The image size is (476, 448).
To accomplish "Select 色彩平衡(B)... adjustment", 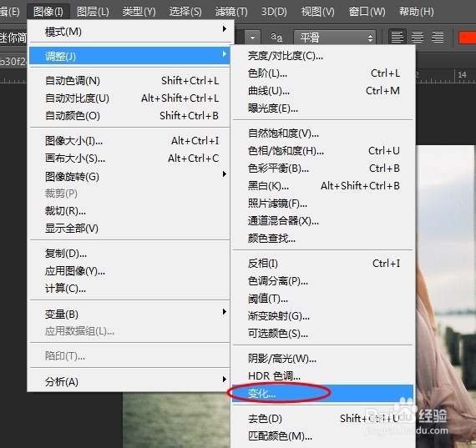I will click(322, 169).
